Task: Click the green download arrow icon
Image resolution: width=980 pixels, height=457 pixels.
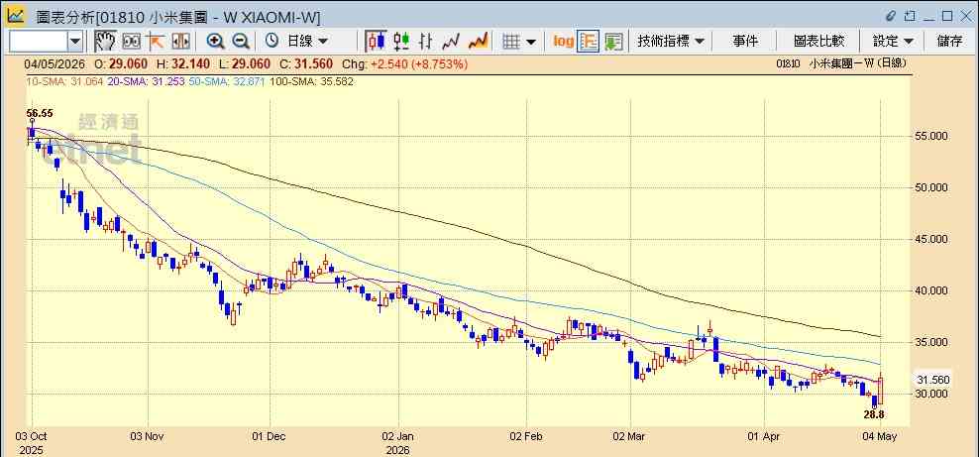Action: coord(613,42)
